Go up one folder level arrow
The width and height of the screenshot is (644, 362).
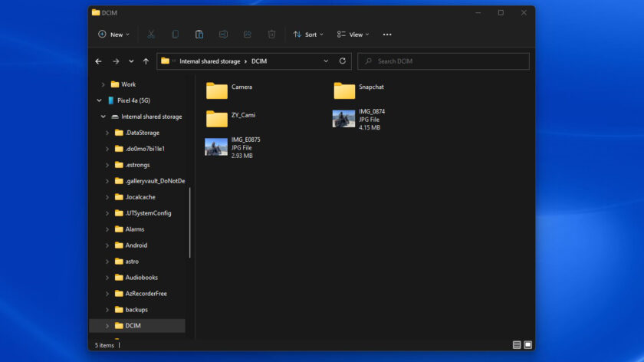click(146, 61)
